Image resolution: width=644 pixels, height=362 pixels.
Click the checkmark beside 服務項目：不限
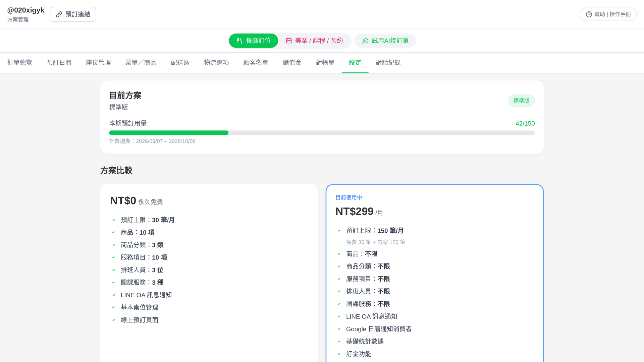pyautogui.click(x=339, y=279)
